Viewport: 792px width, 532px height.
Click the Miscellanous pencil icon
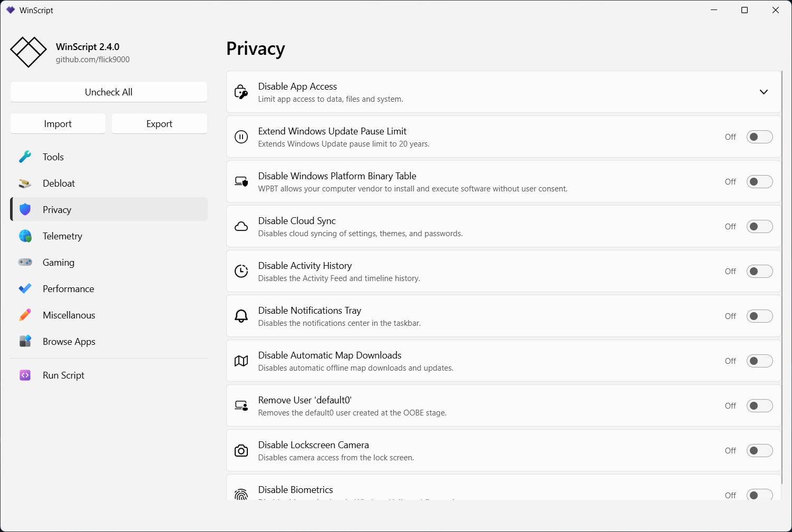pos(25,315)
